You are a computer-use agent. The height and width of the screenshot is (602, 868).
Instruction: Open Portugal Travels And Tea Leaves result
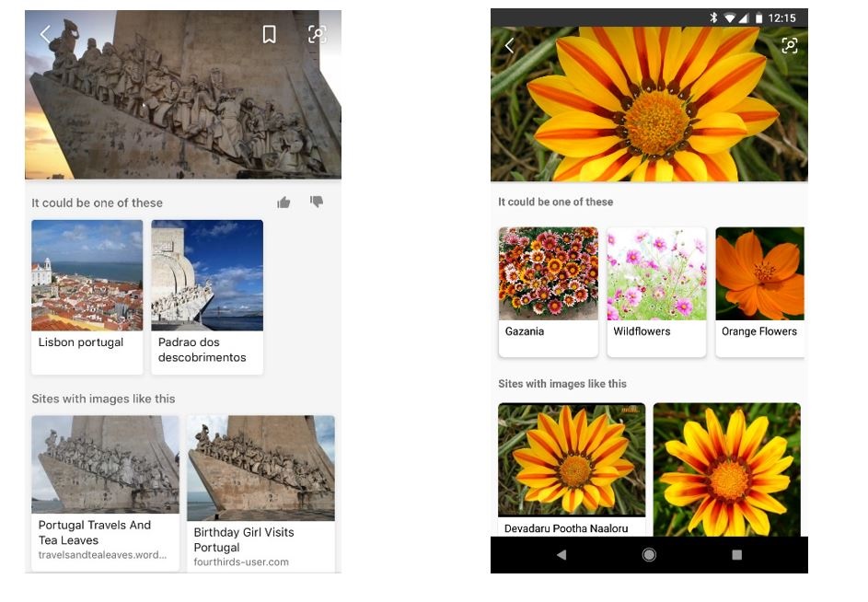(105, 492)
